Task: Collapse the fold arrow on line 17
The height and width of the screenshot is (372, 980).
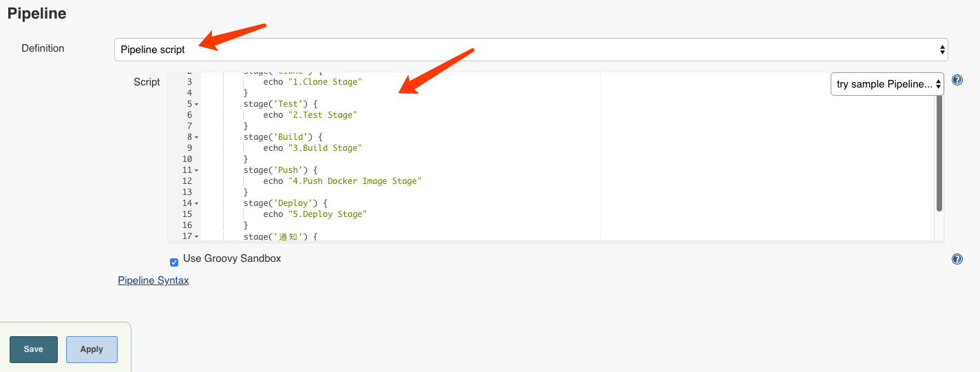Action: 197,237
